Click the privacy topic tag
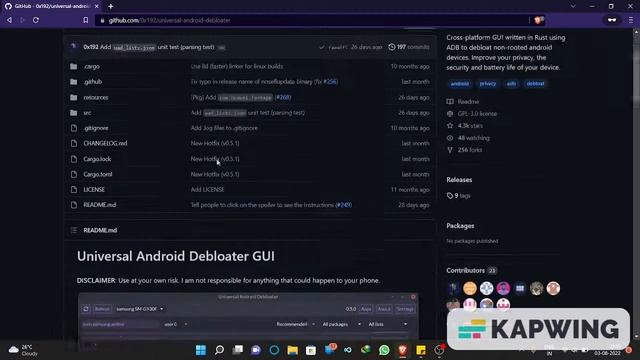The width and height of the screenshot is (640, 360). (x=487, y=84)
